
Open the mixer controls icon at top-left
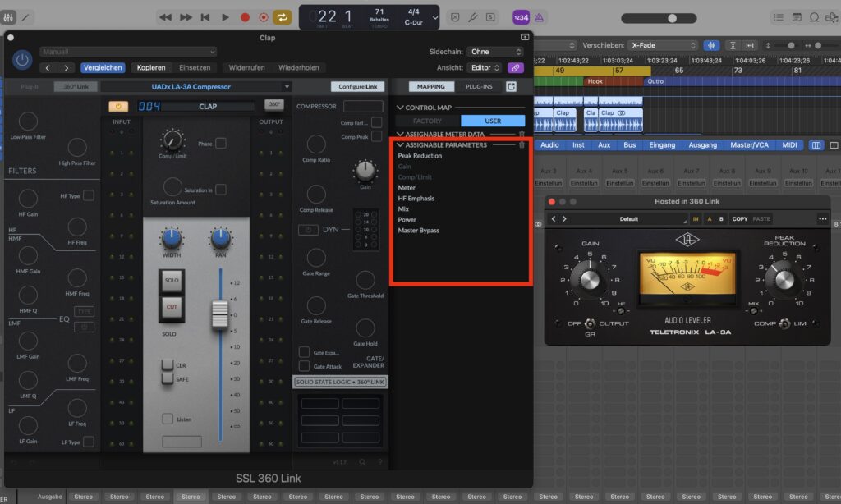8,18
